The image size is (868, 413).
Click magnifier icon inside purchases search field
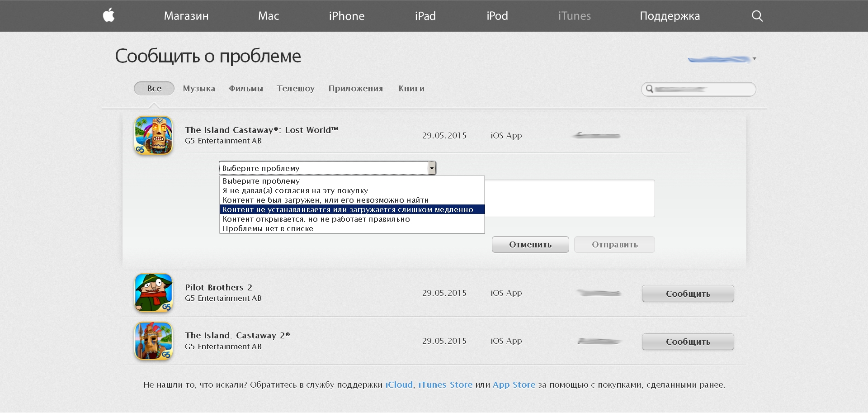click(649, 89)
